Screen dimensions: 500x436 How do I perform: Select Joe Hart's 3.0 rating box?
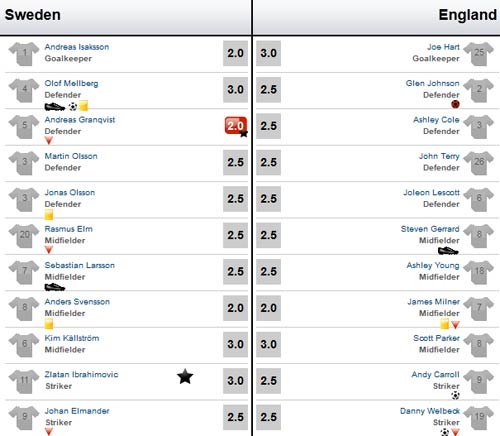tap(269, 53)
